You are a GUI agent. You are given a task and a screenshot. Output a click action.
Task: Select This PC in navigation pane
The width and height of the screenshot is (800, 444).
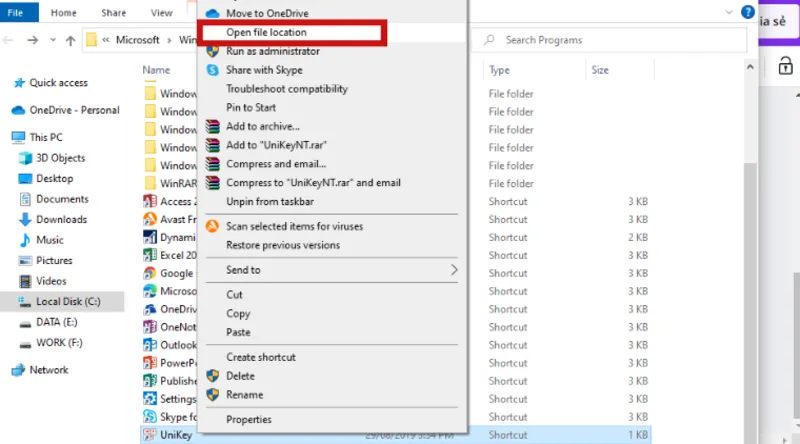coord(45,137)
